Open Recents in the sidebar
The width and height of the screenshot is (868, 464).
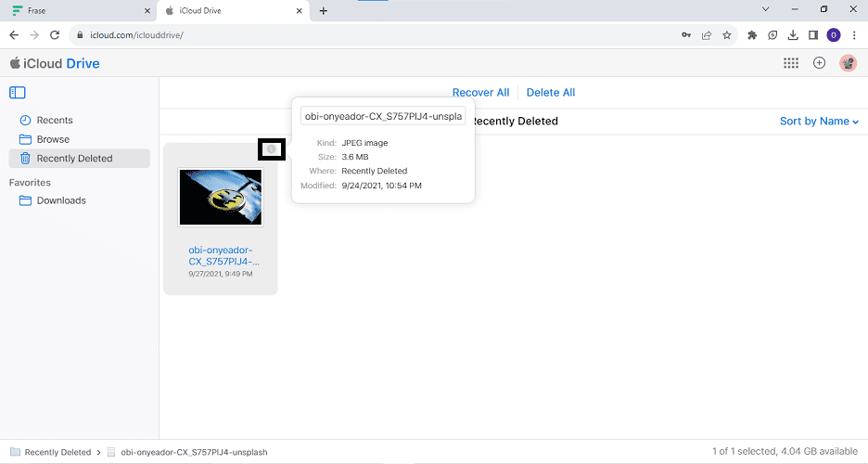(x=54, y=121)
